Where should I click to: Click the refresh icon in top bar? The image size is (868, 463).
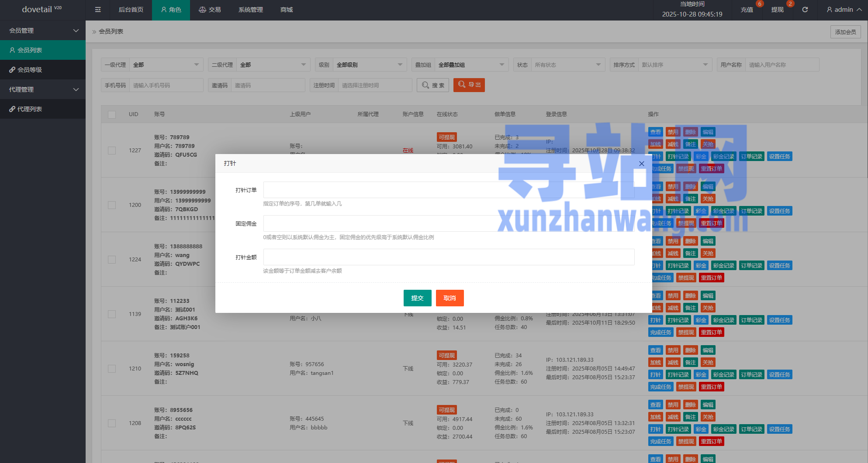[805, 10]
